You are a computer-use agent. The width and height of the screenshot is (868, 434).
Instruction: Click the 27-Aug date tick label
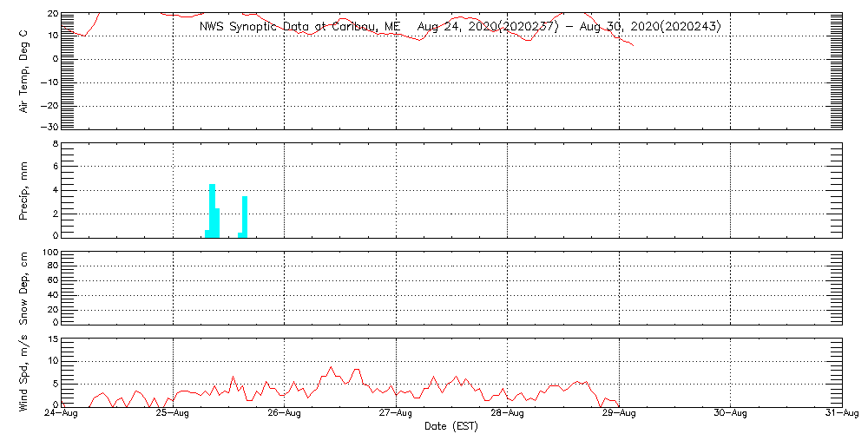pos(396,415)
